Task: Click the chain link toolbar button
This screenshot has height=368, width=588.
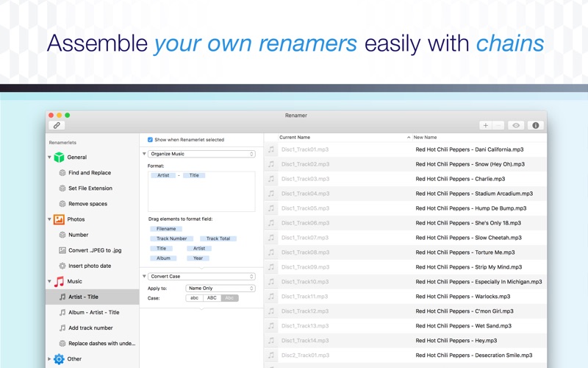Action: pos(57,125)
